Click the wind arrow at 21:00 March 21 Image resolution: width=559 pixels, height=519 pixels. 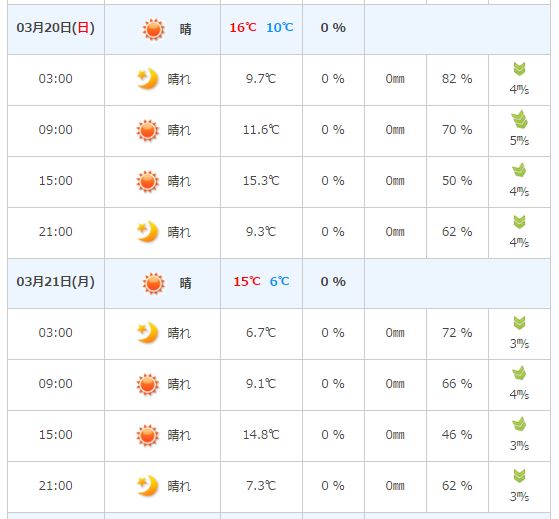coord(519,476)
